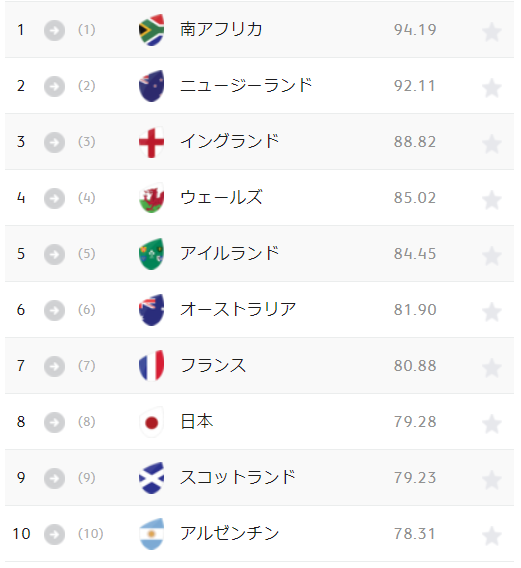Viewport: 521px width, 568px height.
Task: Click the England flag badge
Action: [x=151, y=142]
